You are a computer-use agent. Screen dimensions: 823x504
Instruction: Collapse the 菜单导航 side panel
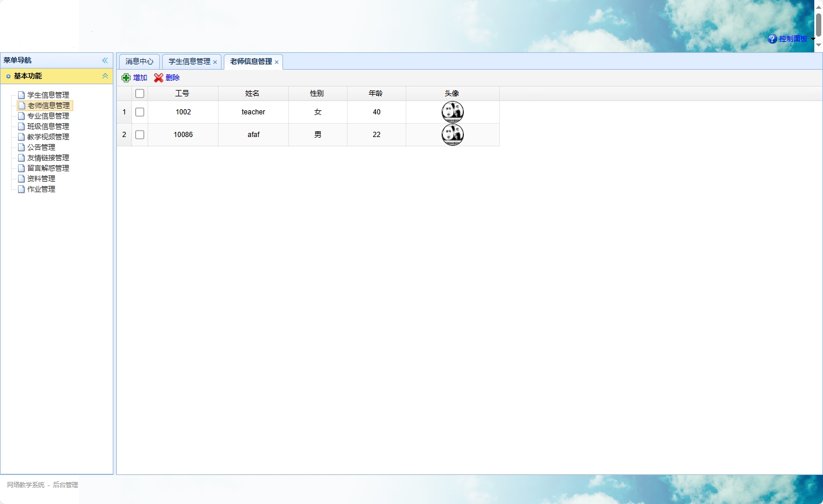(x=105, y=60)
